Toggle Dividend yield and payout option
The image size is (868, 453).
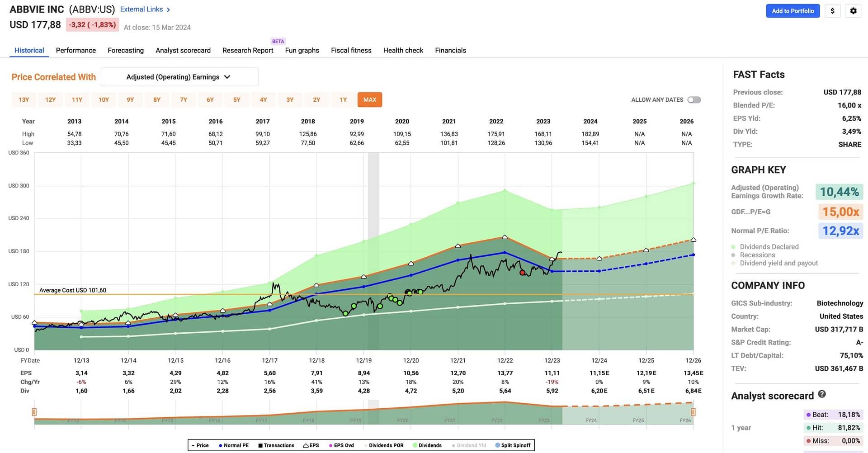[x=774, y=263]
